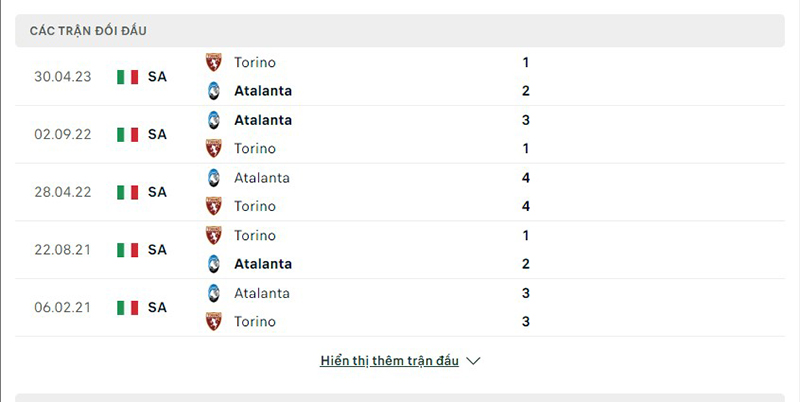Click Atalanta crest in 02.09.22 match

pos(213,120)
